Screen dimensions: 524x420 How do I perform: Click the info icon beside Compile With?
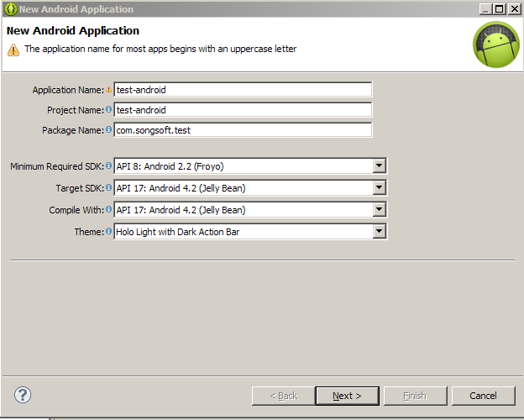point(108,209)
